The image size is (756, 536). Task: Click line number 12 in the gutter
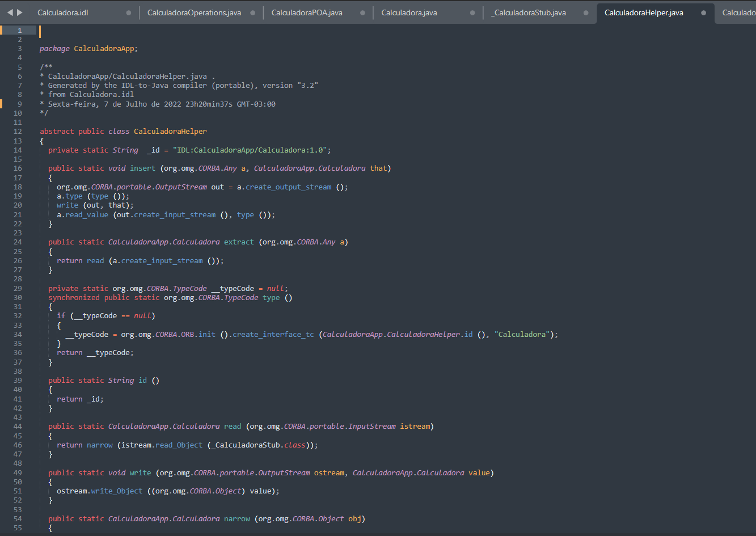click(x=17, y=131)
